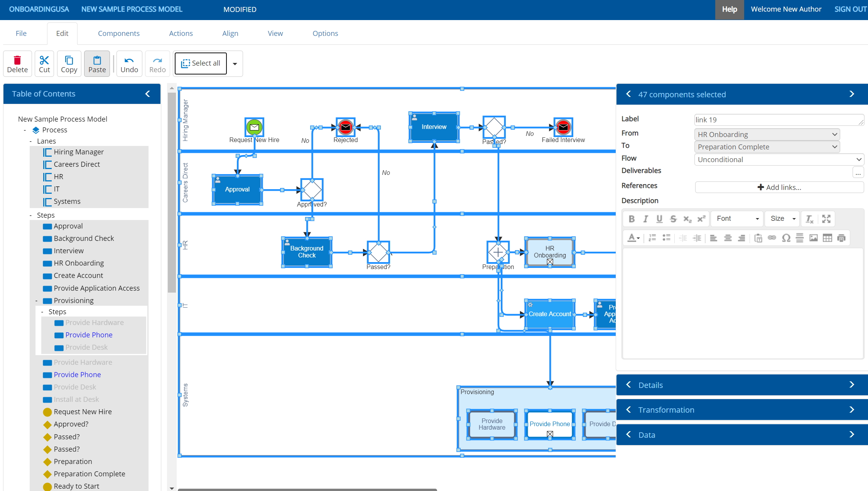This screenshot has height=491, width=868.
Task: Collapse the Provisioning tree node
Action: [x=37, y=301]
